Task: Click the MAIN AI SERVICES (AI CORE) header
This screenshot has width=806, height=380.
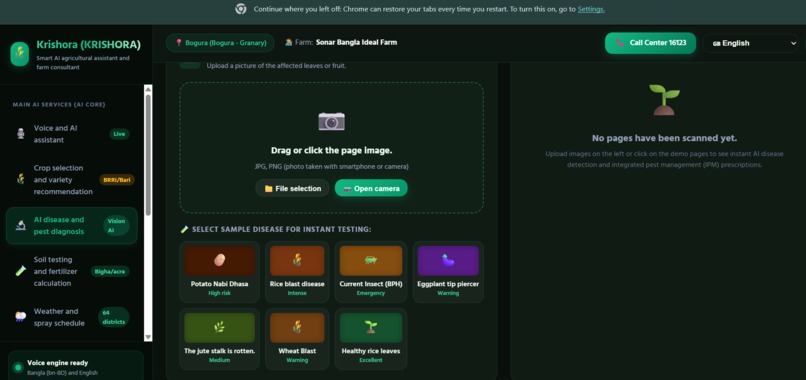Action: click(59, 104)
